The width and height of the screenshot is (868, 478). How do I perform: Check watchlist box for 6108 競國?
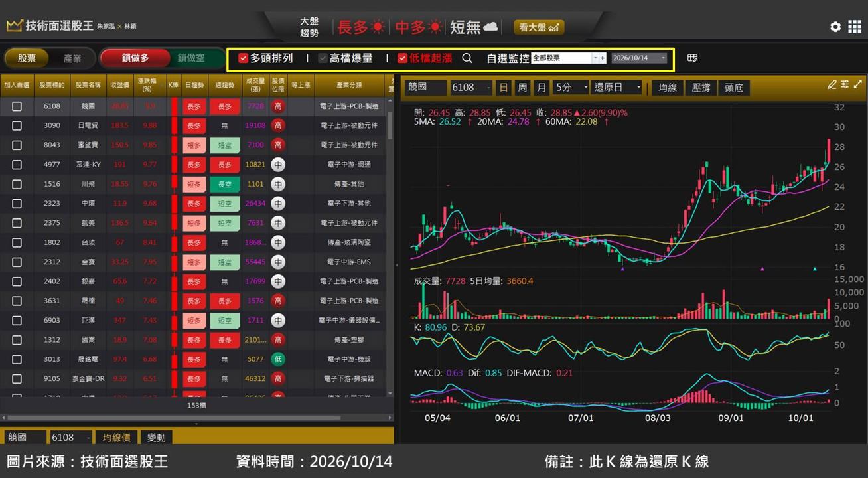[x=17, y=106]
